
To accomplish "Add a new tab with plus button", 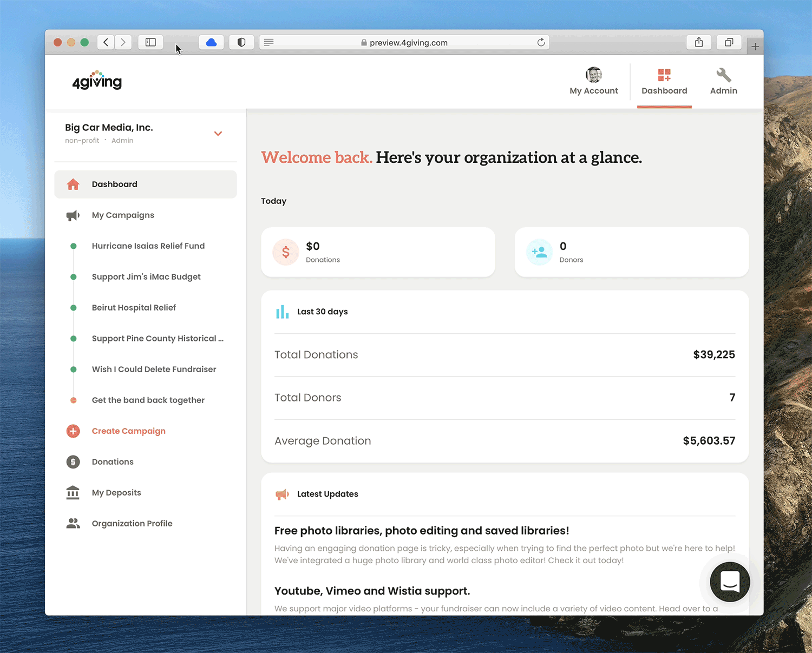I will click(x=755, y=47).
